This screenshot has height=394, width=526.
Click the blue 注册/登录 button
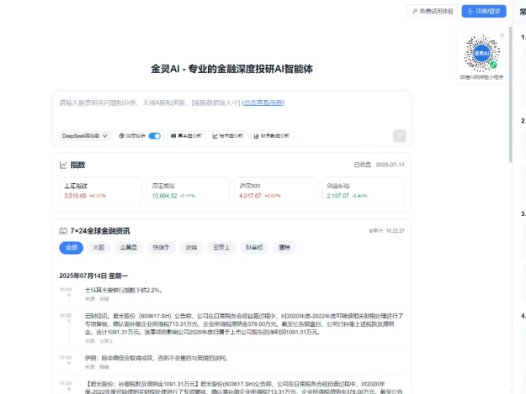click(484, 11)
